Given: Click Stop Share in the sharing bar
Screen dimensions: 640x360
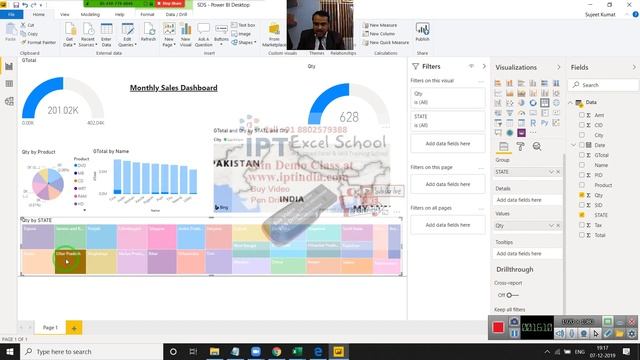Looking at the screenshot, I should (x=169, y=3).
